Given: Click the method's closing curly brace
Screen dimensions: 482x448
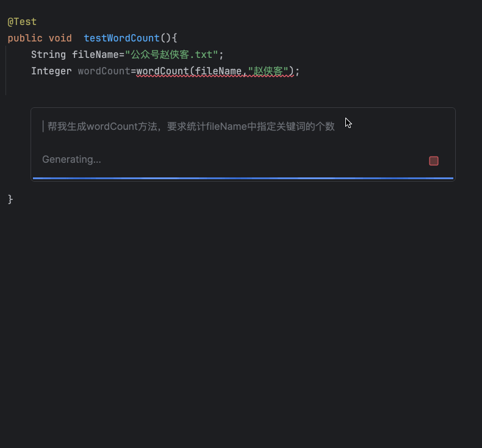Looking at the screenshot, I should (x=10, y=199).
